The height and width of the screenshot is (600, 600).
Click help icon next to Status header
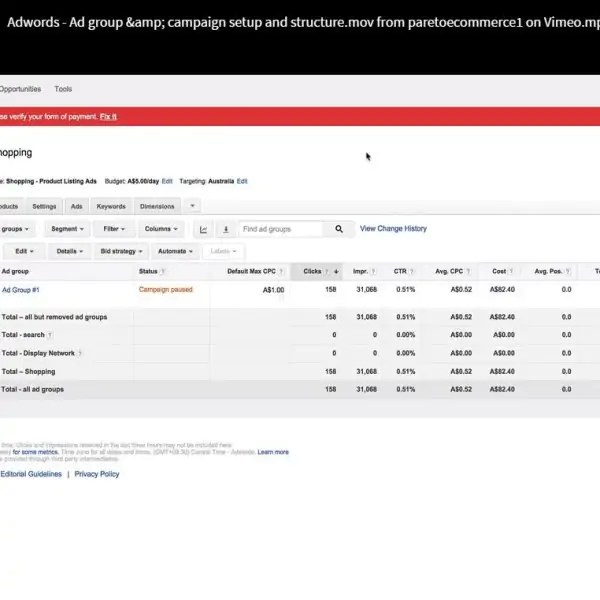[x=163, y=271]
